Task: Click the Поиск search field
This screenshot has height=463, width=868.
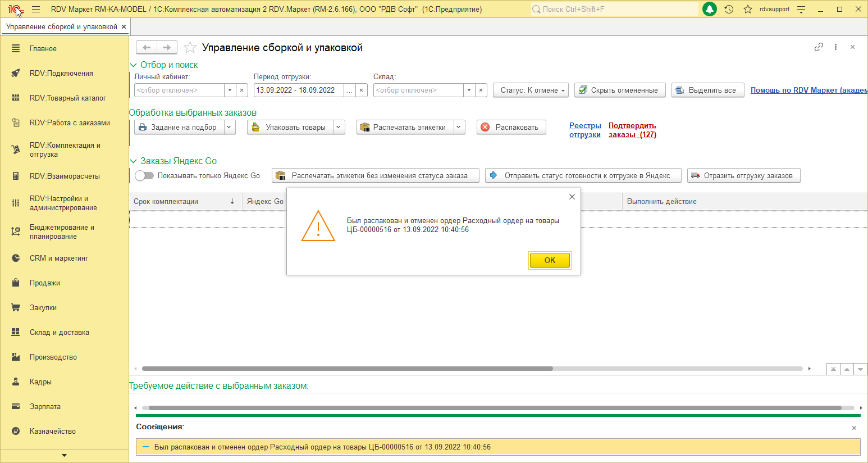Action: point(615,10)
